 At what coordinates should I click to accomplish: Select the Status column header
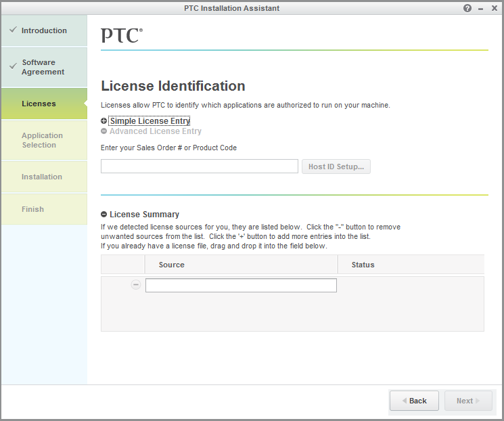pyautogui.click(x=411, y=265)
